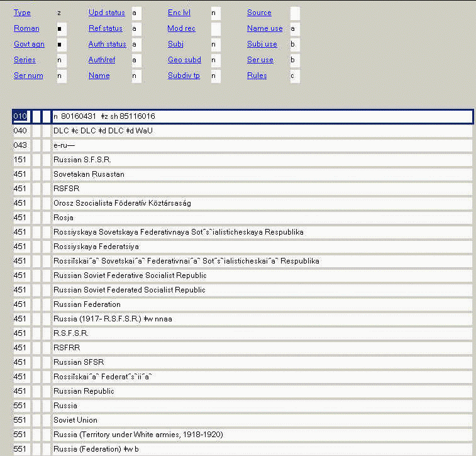Screen dimensions: 476x456
Task: Click the 451 field "Russian Federation"
Action: tap(262, 304)
